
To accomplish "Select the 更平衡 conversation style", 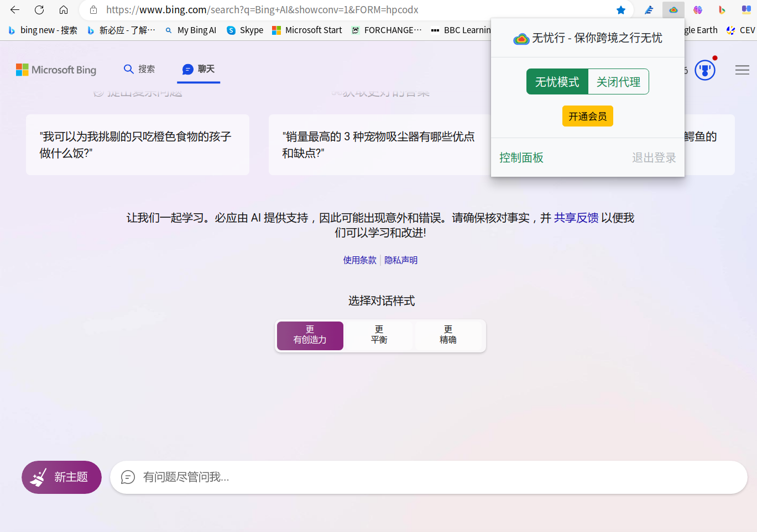I will click(379, 335).
